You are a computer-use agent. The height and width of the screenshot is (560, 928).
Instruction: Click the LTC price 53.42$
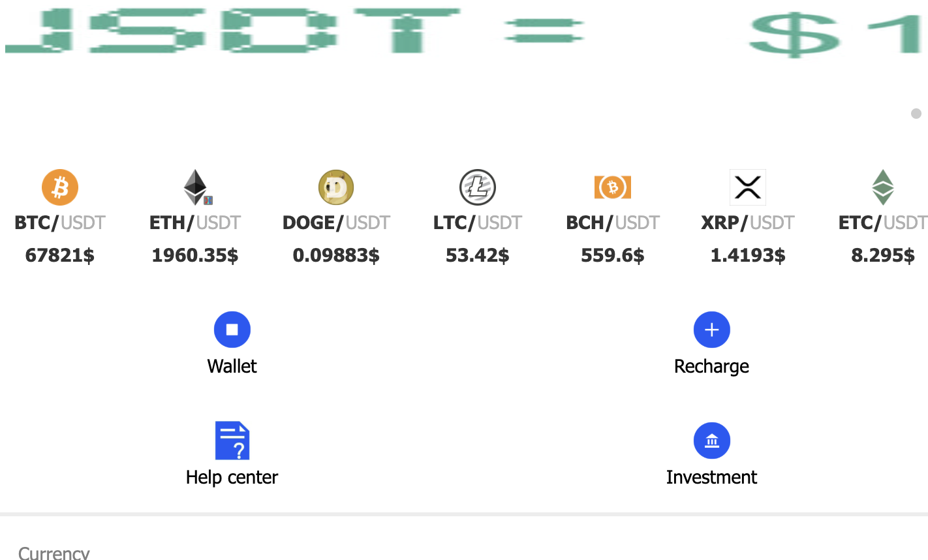point(478,255)
